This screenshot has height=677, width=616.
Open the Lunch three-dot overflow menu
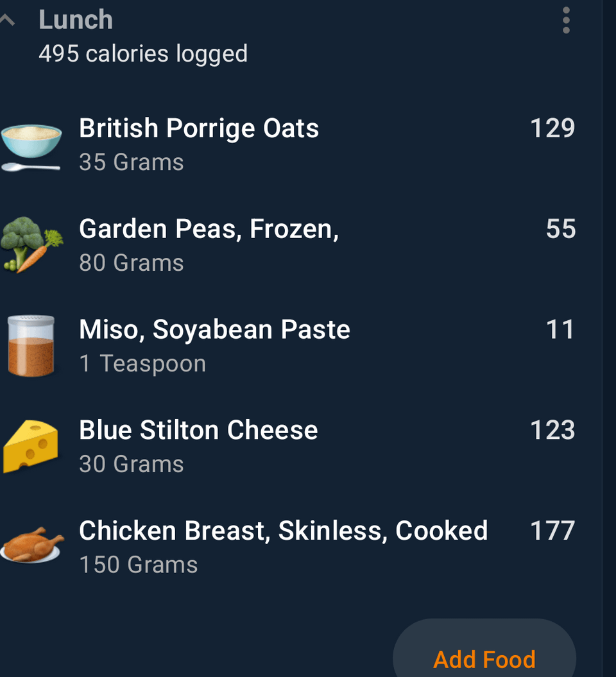[566, 21]
